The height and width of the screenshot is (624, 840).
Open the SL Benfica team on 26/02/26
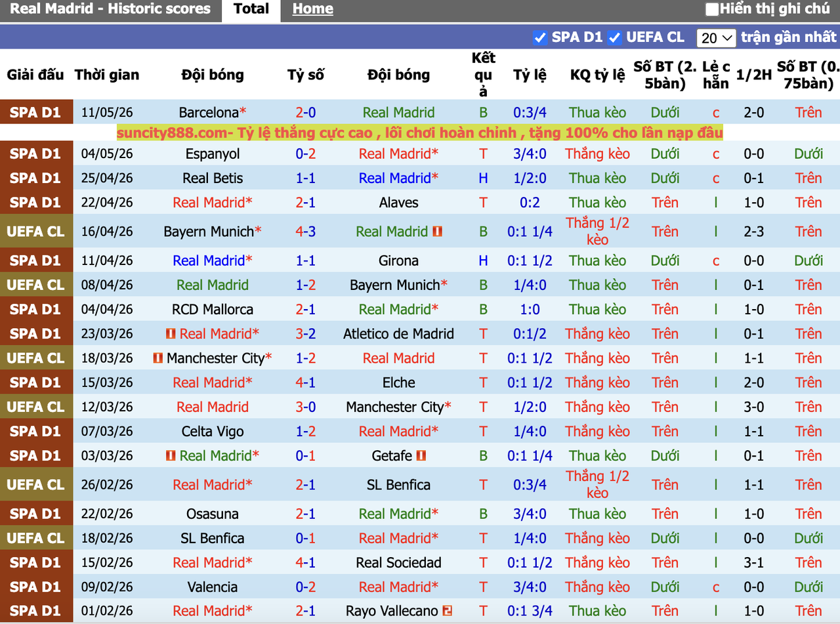(x=398, y=485)
